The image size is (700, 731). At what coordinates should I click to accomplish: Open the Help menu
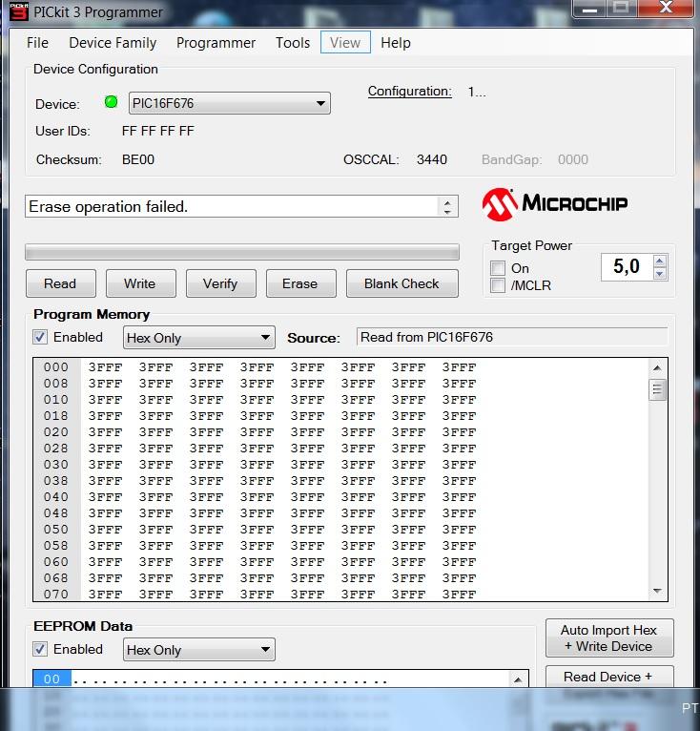(x=396, y=43)
